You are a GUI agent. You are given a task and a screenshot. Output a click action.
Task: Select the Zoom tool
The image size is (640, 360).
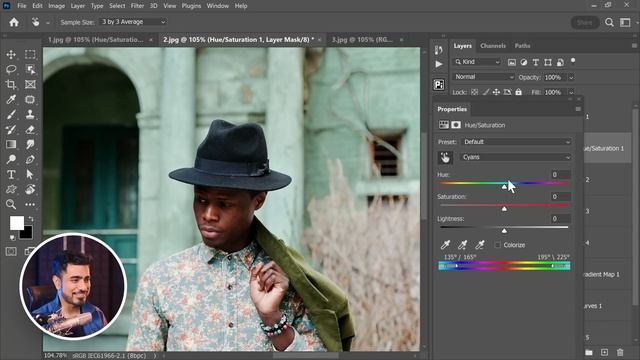[x=11, y=204]
